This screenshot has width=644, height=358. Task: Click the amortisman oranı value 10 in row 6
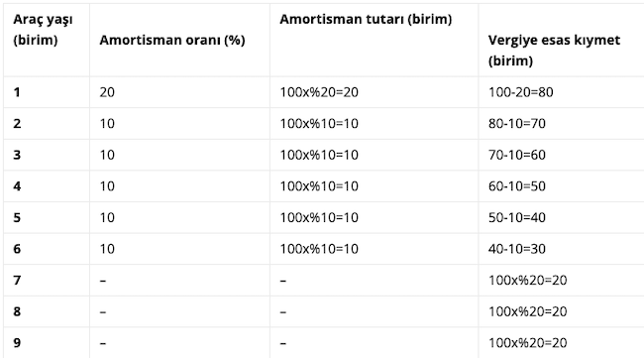tap(107, 249)
